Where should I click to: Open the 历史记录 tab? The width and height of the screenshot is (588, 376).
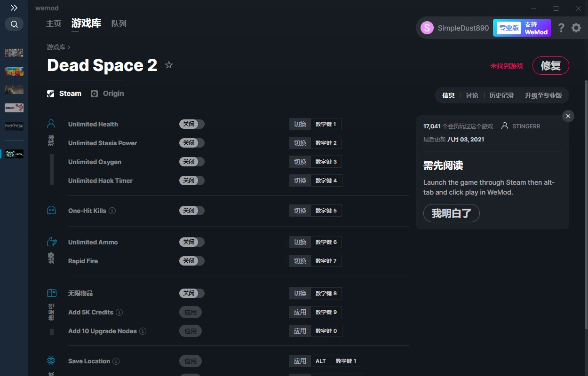point(501,95)
